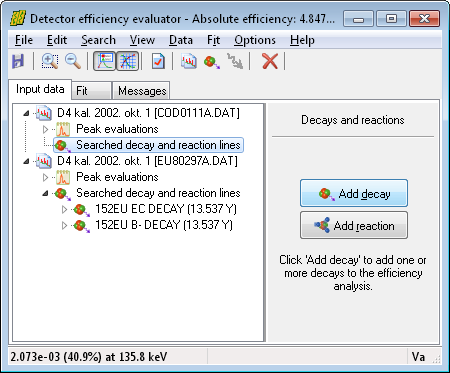Click the zoom in magnifier icon
Image resolution: width=450 pixels, height=373 pixels.
pyautogui.click(x=50, y=61)
